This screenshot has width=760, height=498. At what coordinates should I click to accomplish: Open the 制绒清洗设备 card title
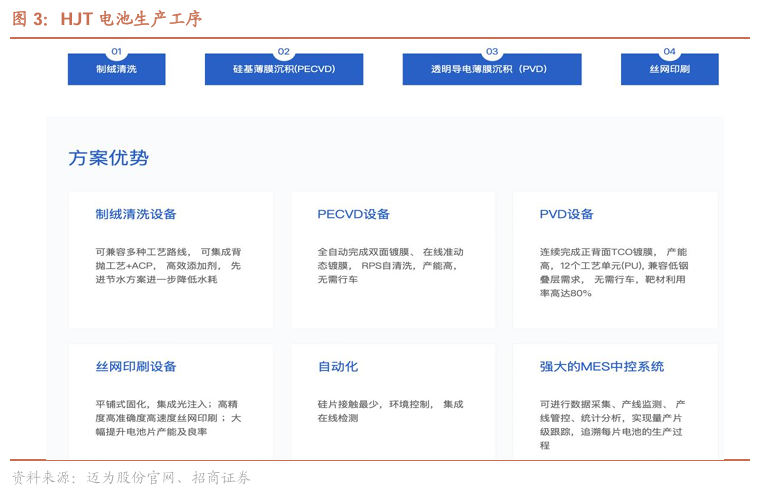pyautogui.click(x=136, y=214)
